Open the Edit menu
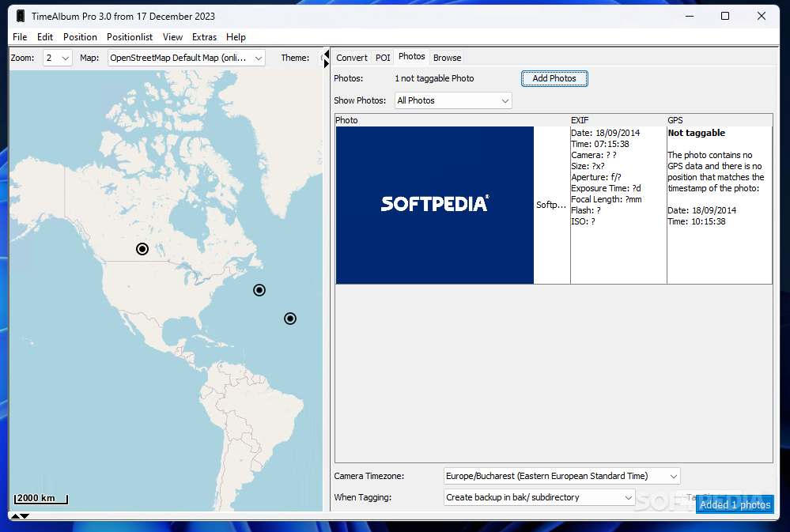 (x=45, y=37)
